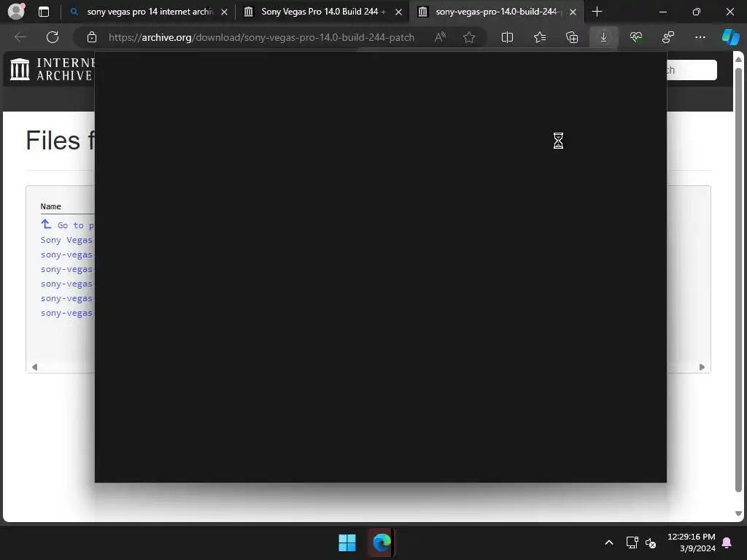Switch to 'sony vegas pro 14 internet archive' tab
The width and height of the screenshot is (747, 560).
click(150, 12)
